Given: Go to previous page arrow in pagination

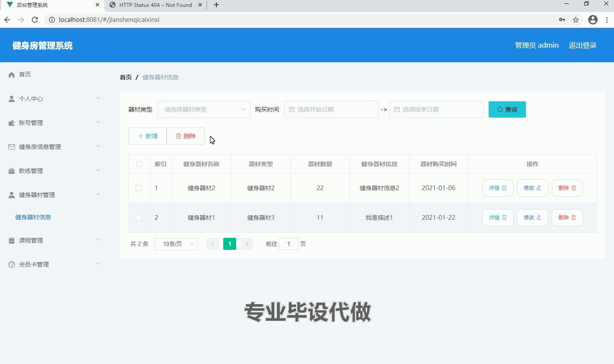Looking at the screenshot, I should tap(213, 244).
